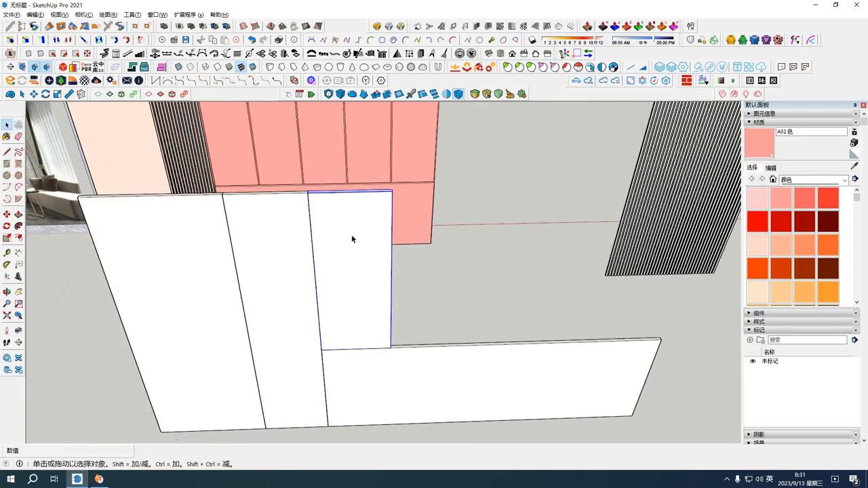Click the 搜索 field in the Tags panel
868x488 pixels.
click(x=807, y=340)
